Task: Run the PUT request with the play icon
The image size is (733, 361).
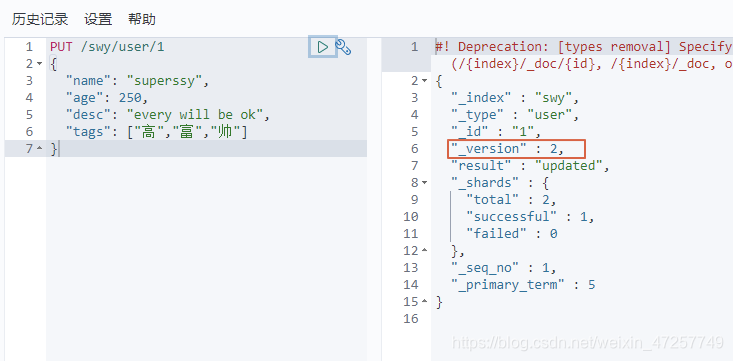Action: click(323, 47)
